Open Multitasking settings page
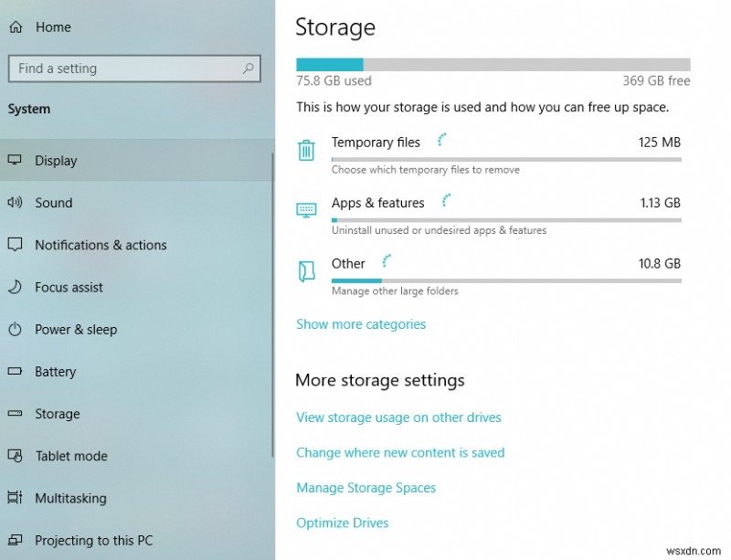 [x=70, y=498]
